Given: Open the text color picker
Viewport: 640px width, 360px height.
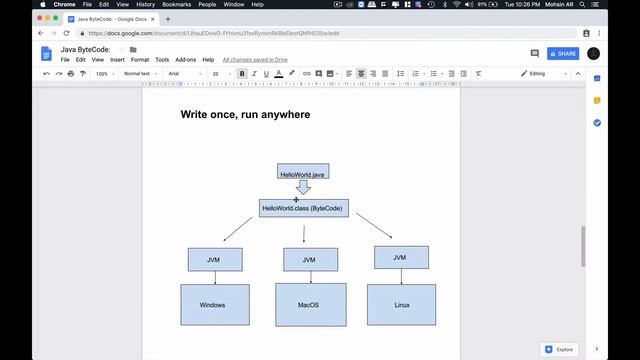Looking at the screenshot, I should [x=279, y=74].
